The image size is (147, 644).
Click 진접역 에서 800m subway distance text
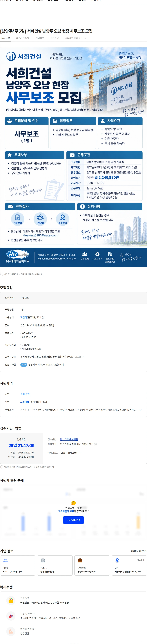46,365
